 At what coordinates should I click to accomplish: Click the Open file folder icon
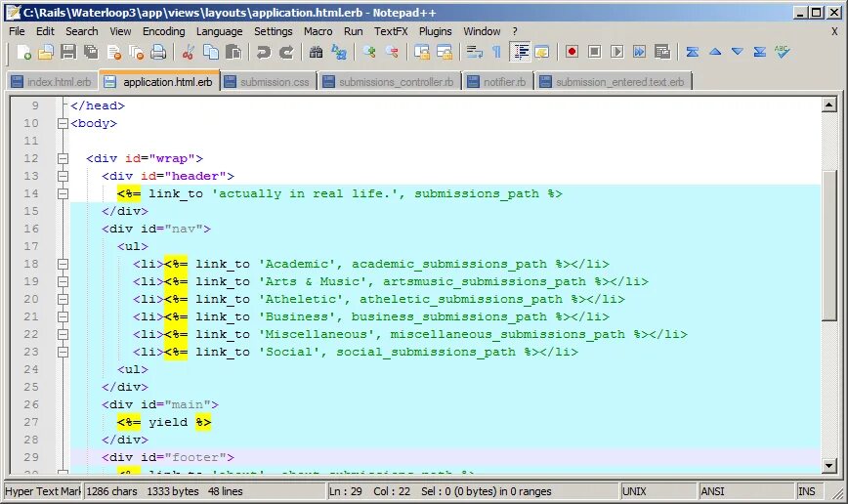[46, 52]
